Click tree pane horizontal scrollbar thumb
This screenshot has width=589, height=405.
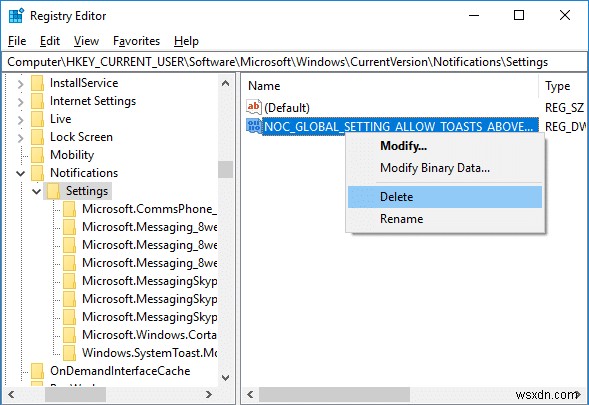coord(75,394)
